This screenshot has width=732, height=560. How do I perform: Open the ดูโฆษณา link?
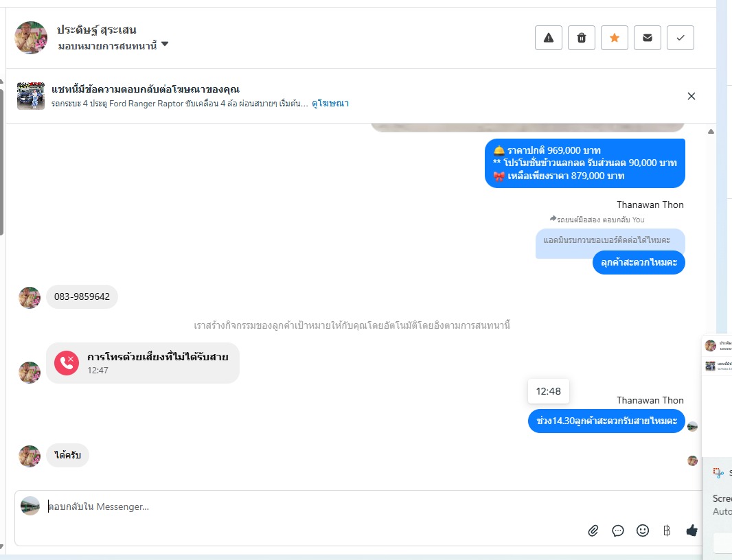[x=330, y=103]
